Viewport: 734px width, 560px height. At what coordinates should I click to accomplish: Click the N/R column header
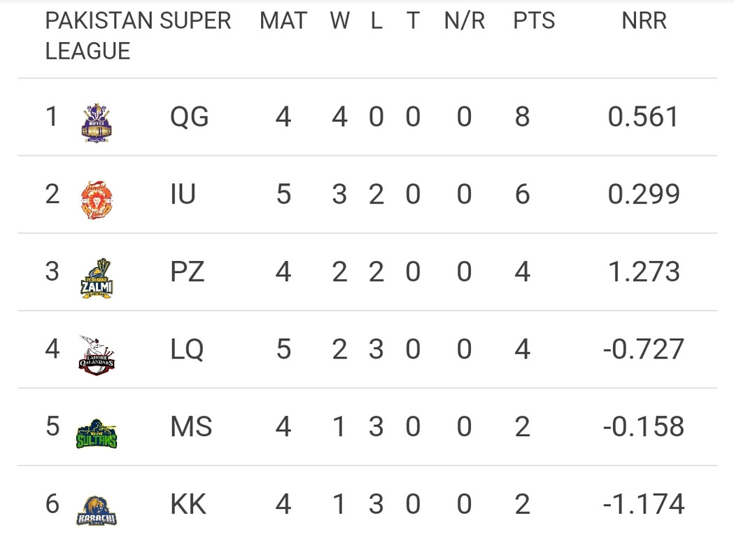464,21
